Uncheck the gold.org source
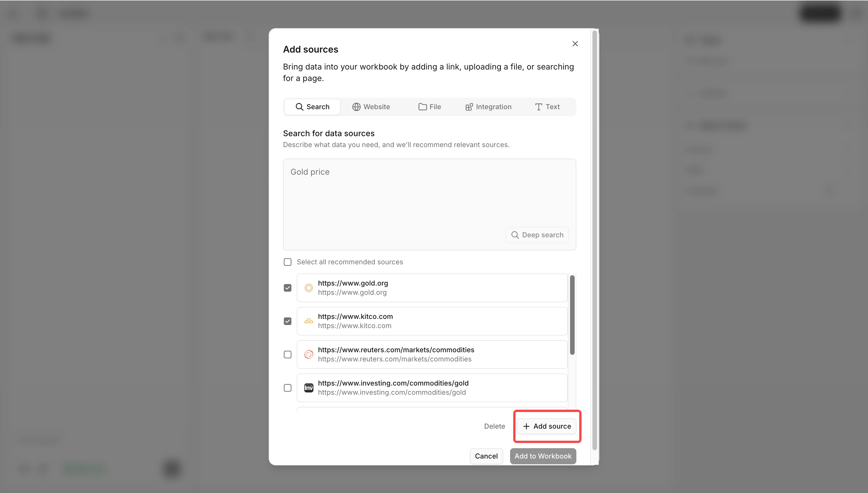868x493 pixels. coord(288,288)
